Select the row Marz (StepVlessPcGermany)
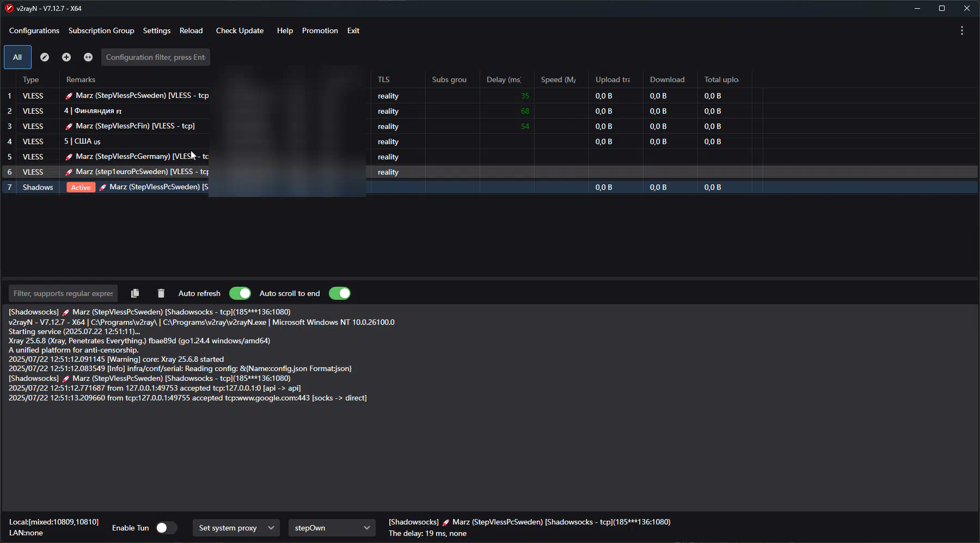 tap(490, 157)
